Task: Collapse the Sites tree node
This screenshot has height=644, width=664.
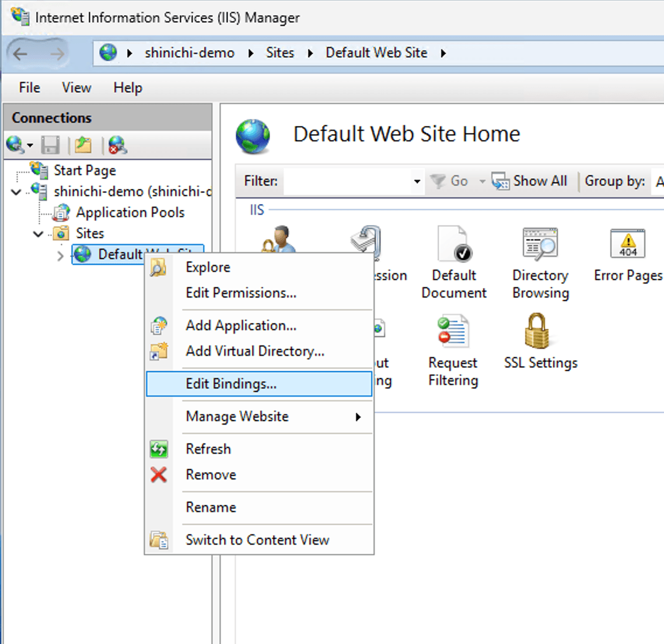Action: coord(39,234)
